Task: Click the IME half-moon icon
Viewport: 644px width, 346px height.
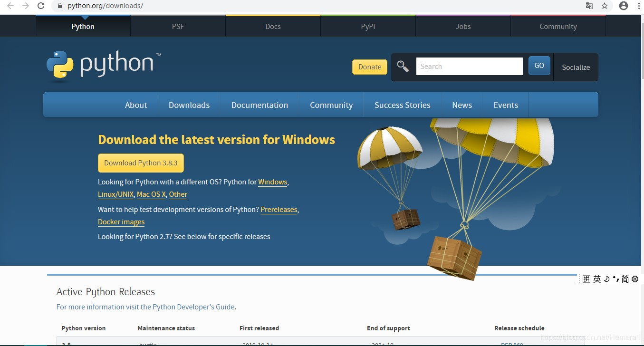Action: [607, 279]
